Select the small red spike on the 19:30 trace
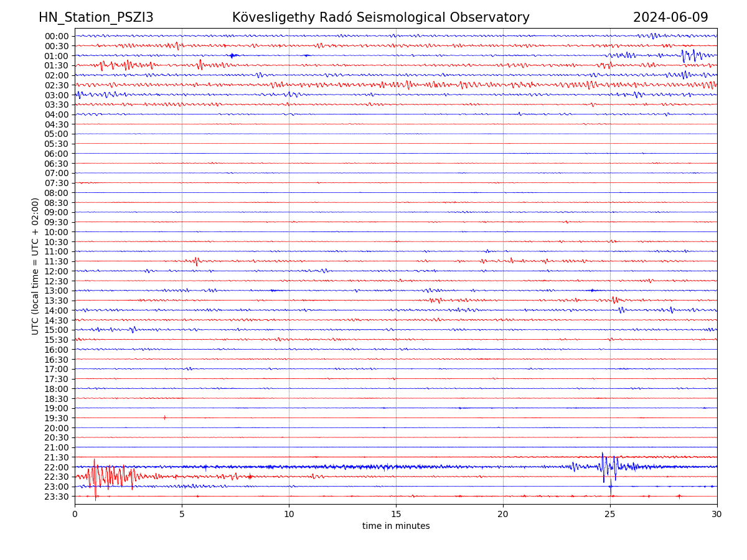The image size is (747, 560). [x=164, y=418]
